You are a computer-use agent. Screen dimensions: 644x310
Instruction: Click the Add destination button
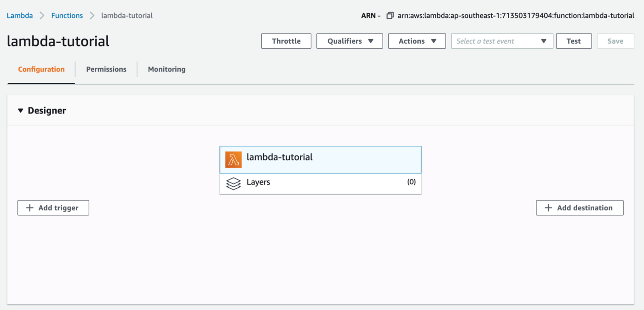tap(580, 208)
